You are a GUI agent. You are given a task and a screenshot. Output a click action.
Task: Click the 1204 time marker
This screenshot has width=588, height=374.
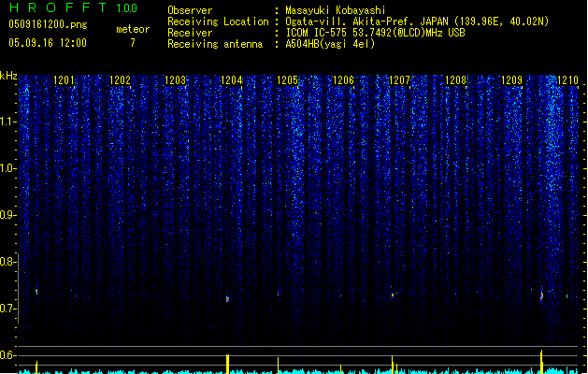pos(232,80)
